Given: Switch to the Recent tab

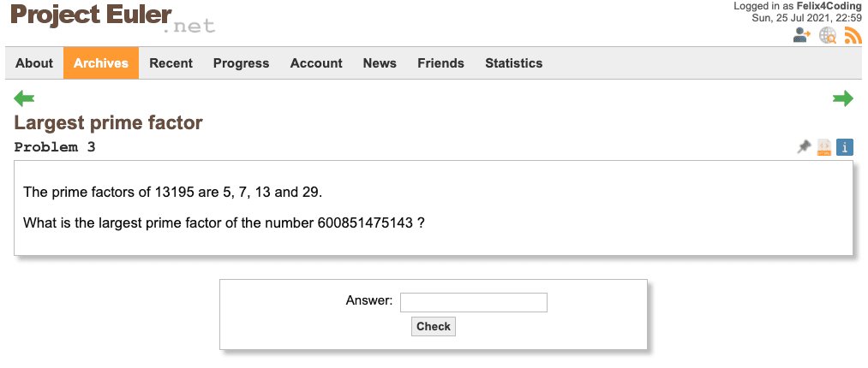Looking at the screenshot, I should [171, 63].
